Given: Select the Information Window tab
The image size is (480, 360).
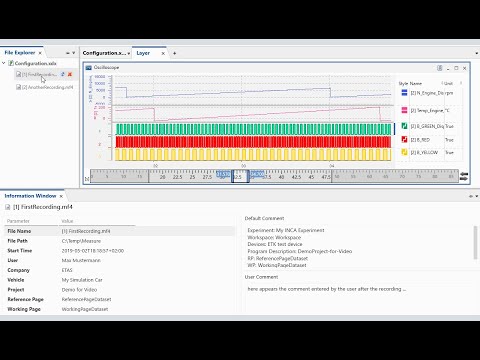Looking at the screenshot, I should pyautogui.click(x=30, y=196).
